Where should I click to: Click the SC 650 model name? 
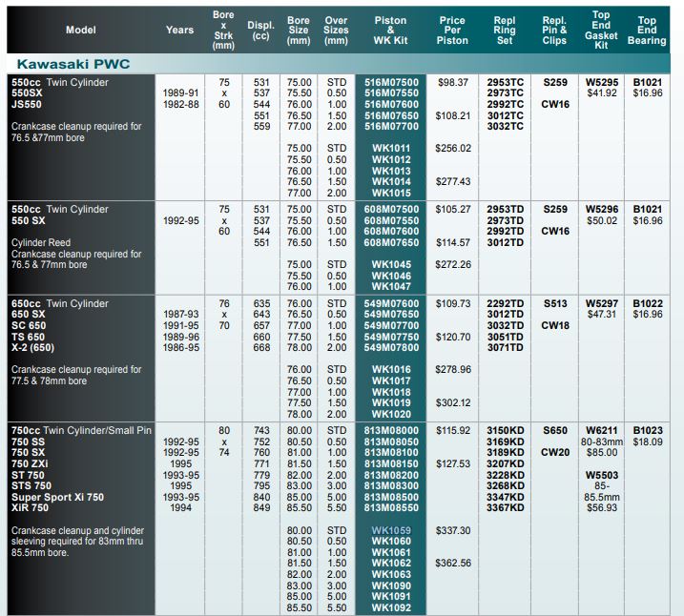[29, 326]
